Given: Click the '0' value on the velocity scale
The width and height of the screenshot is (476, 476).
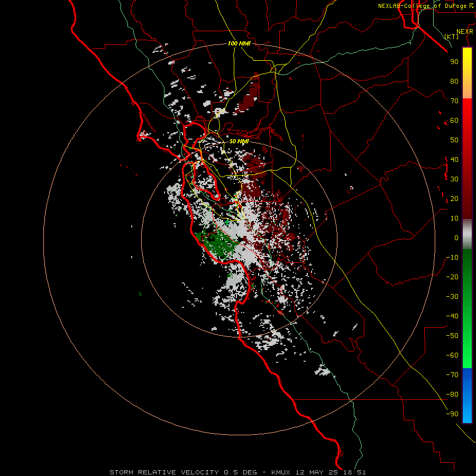Looking at the screenshot, I should click(x=456, y=237).
